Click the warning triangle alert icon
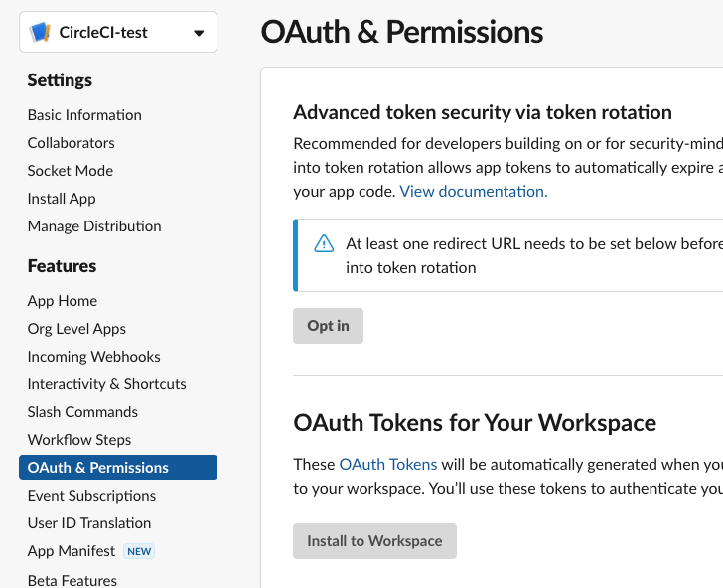Image resolution: width=723 pixels, height=588 pixels. point(324,244)
